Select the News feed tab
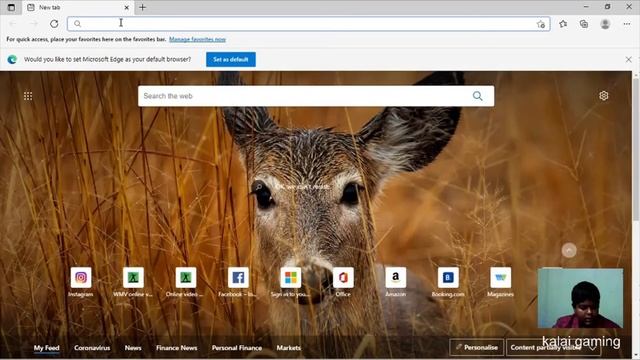640x360 pixels. coord(133,348)
